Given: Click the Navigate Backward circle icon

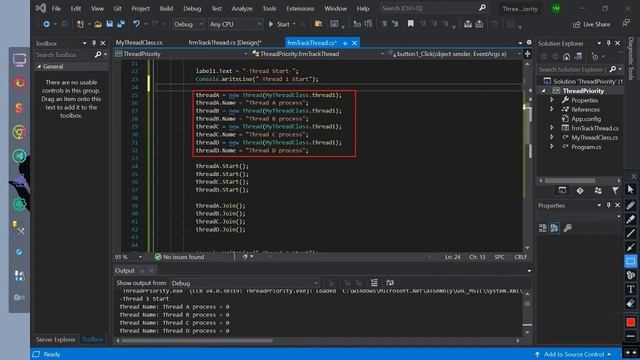Looking at the screenshot, I should 47,24.
